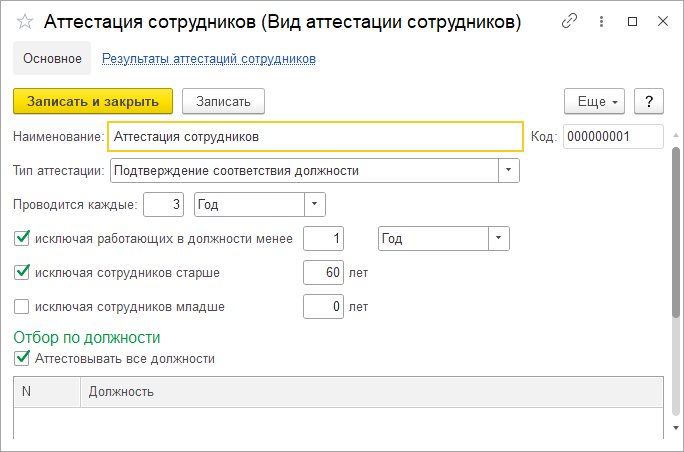Add form to favorites with star icon

[x=25, y=21]
